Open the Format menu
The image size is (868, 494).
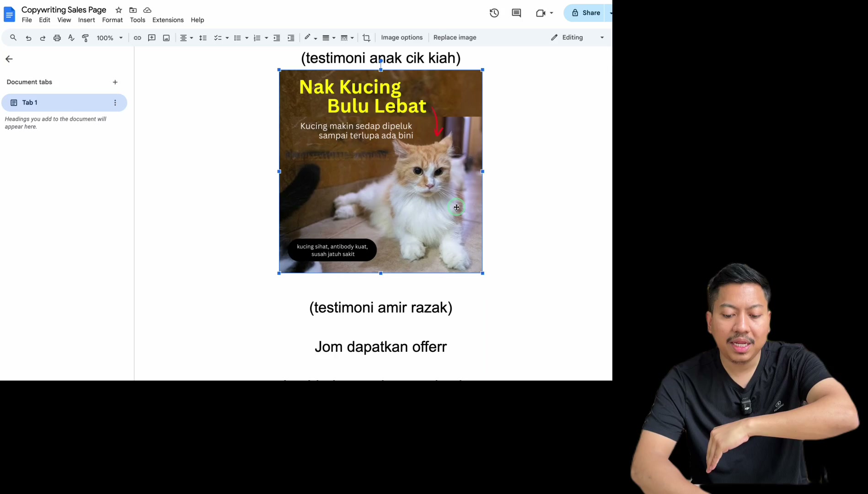click(x=113, y=20)
